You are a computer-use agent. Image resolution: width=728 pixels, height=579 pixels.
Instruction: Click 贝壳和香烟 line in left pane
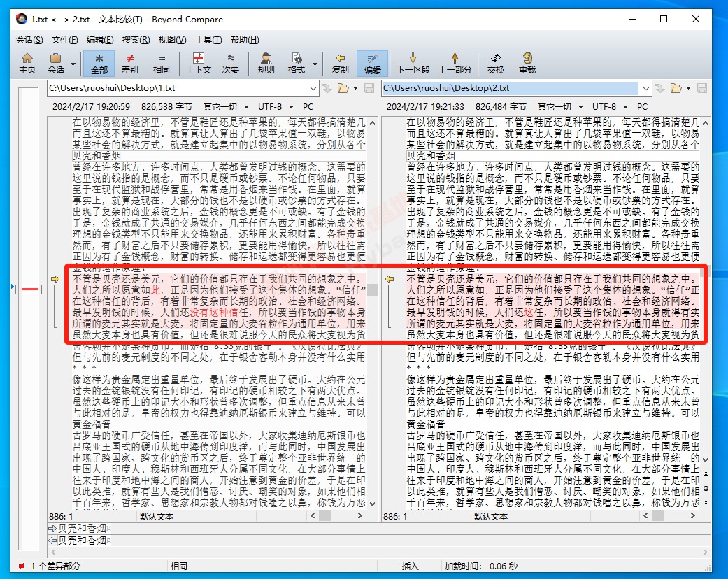pos(219,156)
